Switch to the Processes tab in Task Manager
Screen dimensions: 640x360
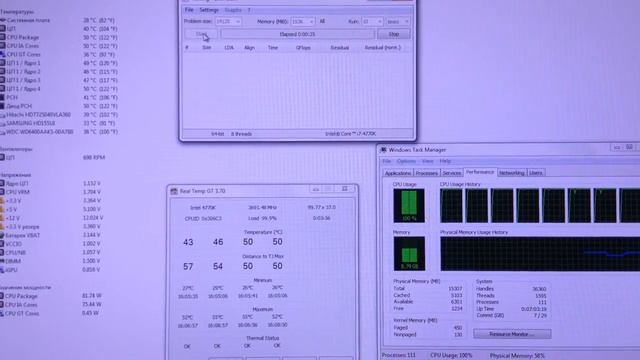(x=427, y=173)
